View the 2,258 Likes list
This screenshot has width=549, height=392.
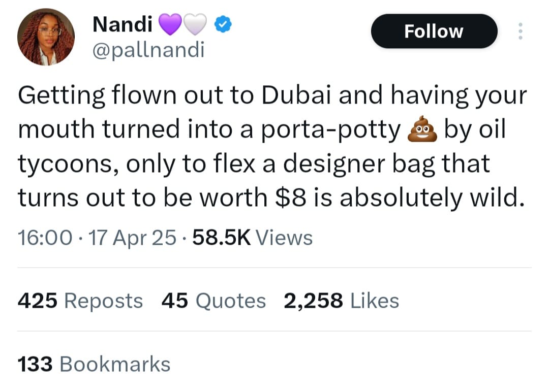tap(342, 301)
